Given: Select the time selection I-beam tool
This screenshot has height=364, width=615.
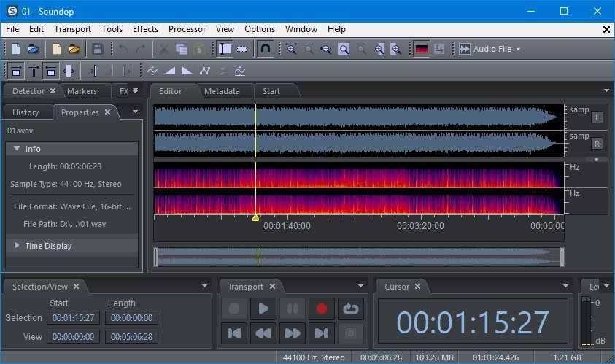Looking at the screenshot, I should tap(225, 49).
